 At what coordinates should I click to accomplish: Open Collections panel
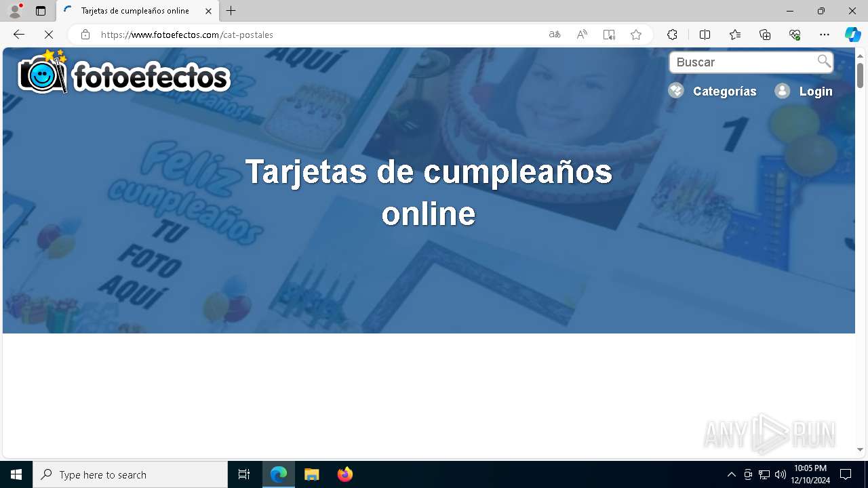765,35
